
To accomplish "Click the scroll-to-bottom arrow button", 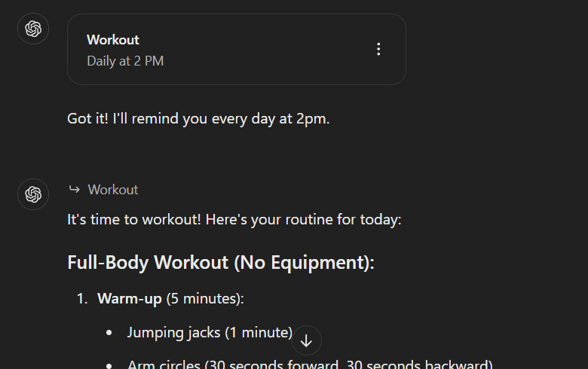I will click(306, 340).
